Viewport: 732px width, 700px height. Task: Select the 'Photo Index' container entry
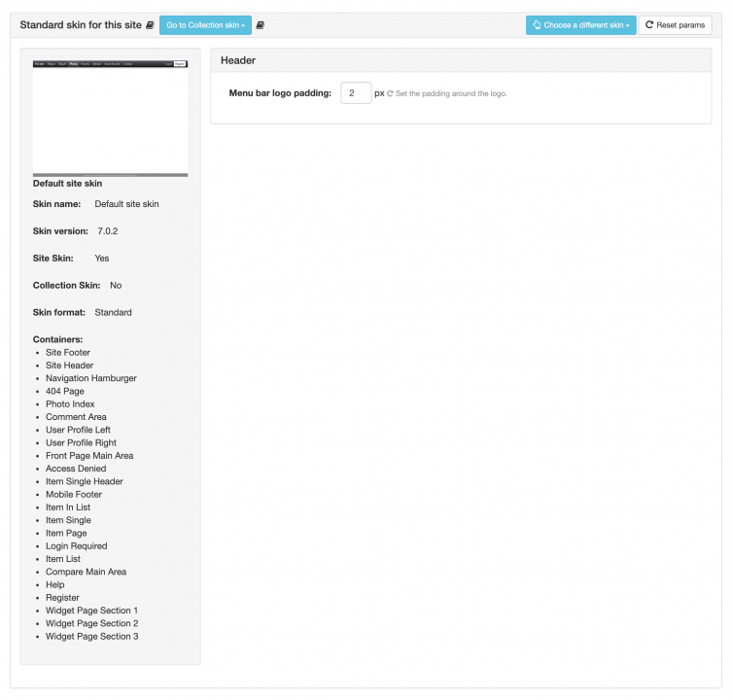(x=70, y=403)
